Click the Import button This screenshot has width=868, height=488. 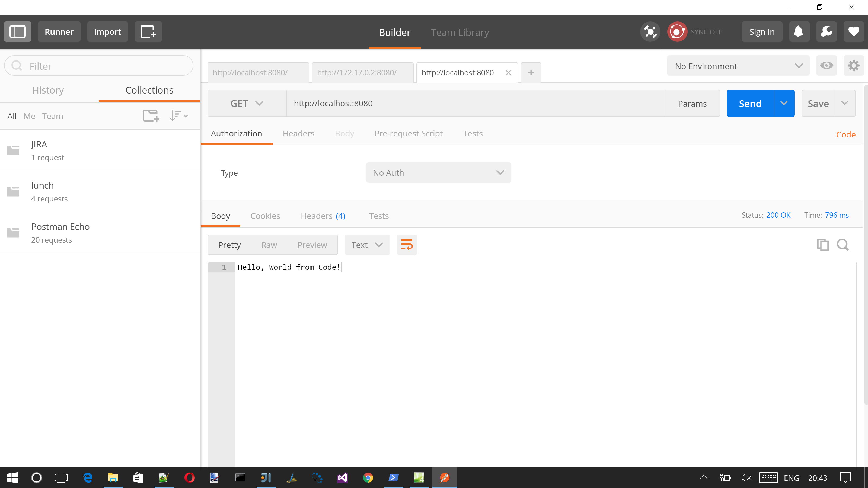click(107, 32)
